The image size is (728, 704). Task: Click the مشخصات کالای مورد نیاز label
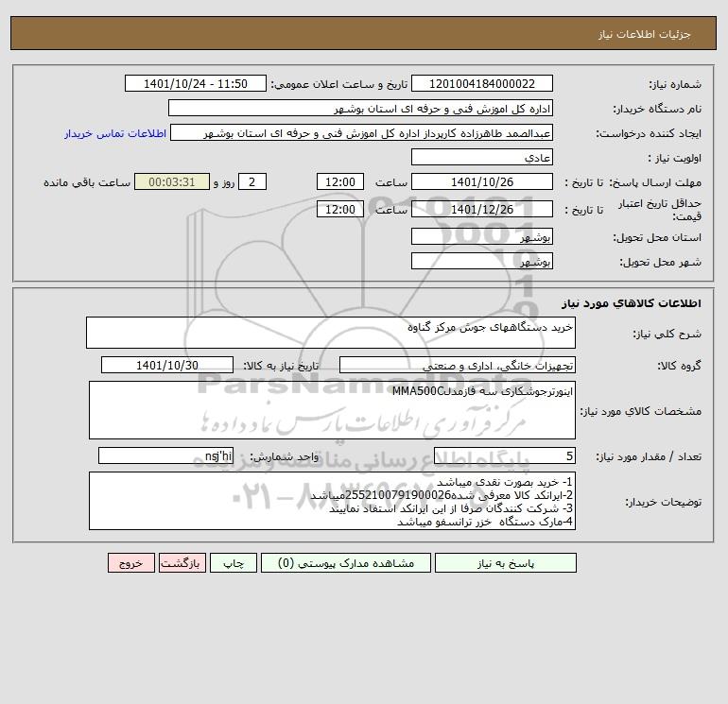[641, 411]
